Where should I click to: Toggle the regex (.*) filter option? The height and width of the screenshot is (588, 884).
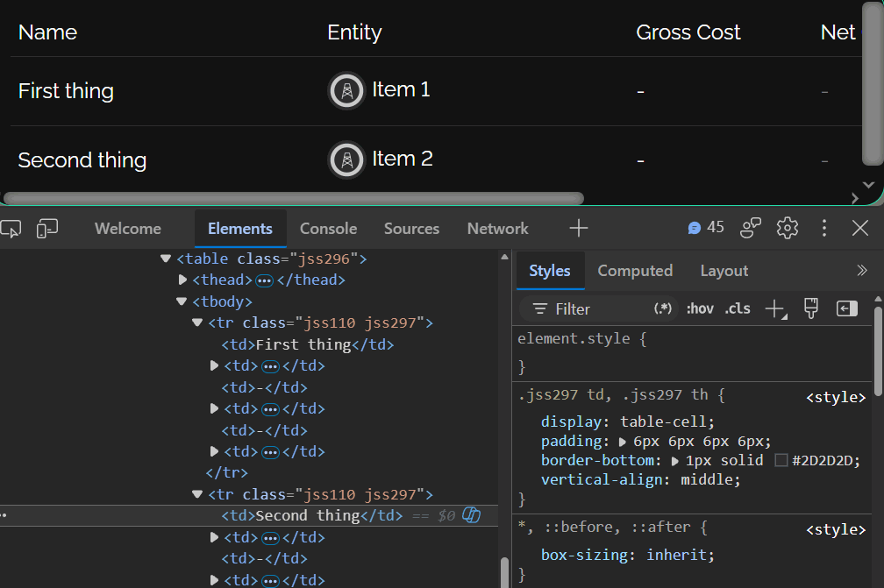[662, 308]
